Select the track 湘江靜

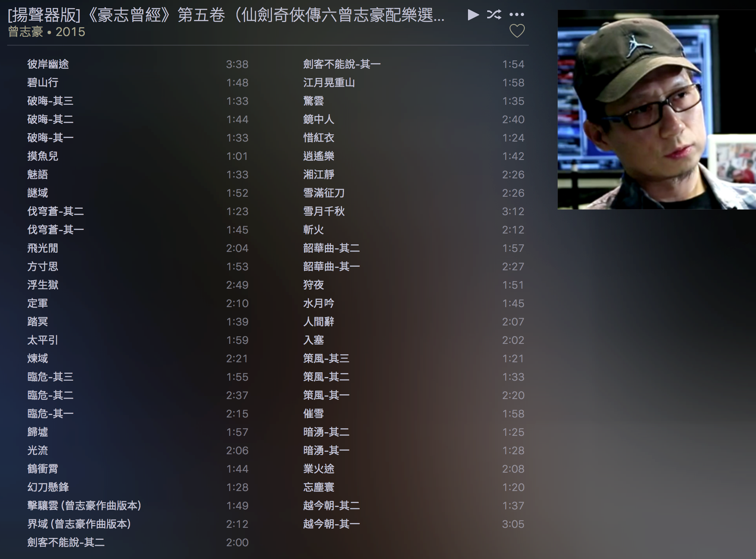(318, 174)
